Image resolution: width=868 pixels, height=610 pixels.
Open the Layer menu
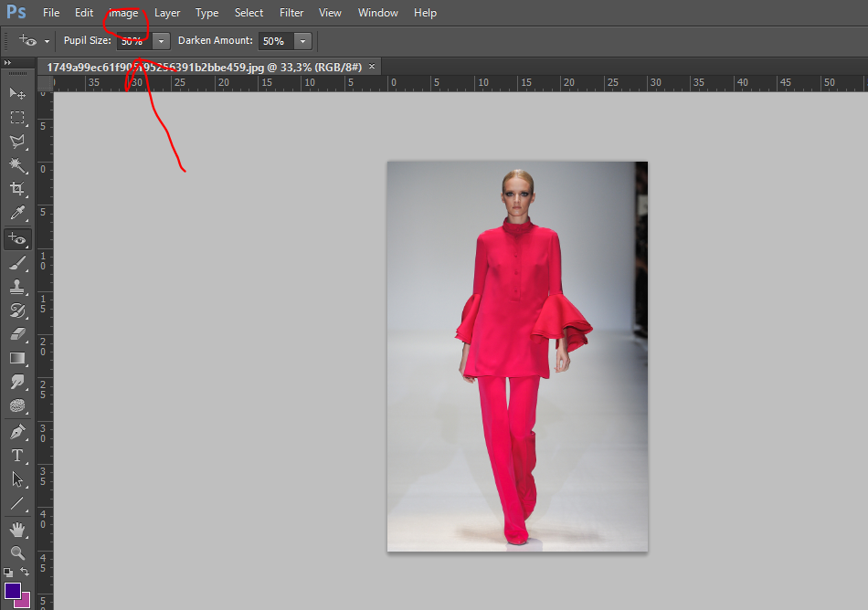coord(167,12)
